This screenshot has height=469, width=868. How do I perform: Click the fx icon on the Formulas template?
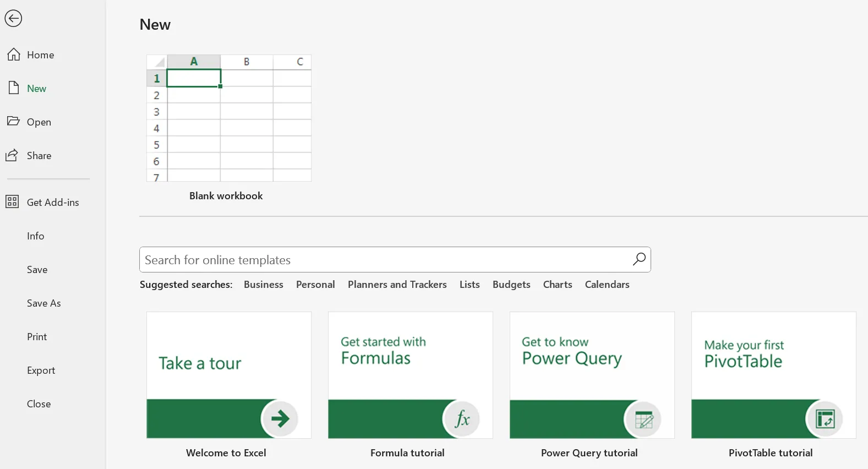[x=462, y=419]
